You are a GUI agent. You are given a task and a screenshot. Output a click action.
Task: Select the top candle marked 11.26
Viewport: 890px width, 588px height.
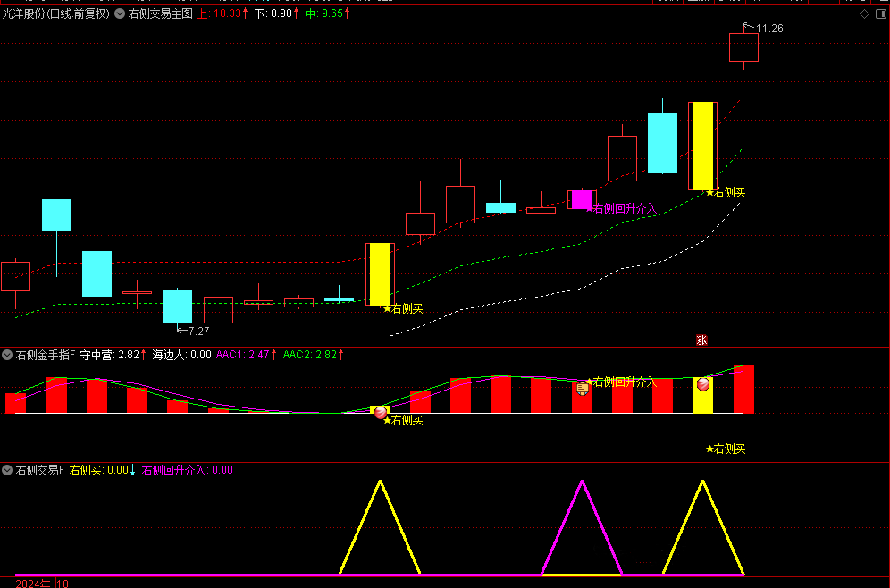743,47
